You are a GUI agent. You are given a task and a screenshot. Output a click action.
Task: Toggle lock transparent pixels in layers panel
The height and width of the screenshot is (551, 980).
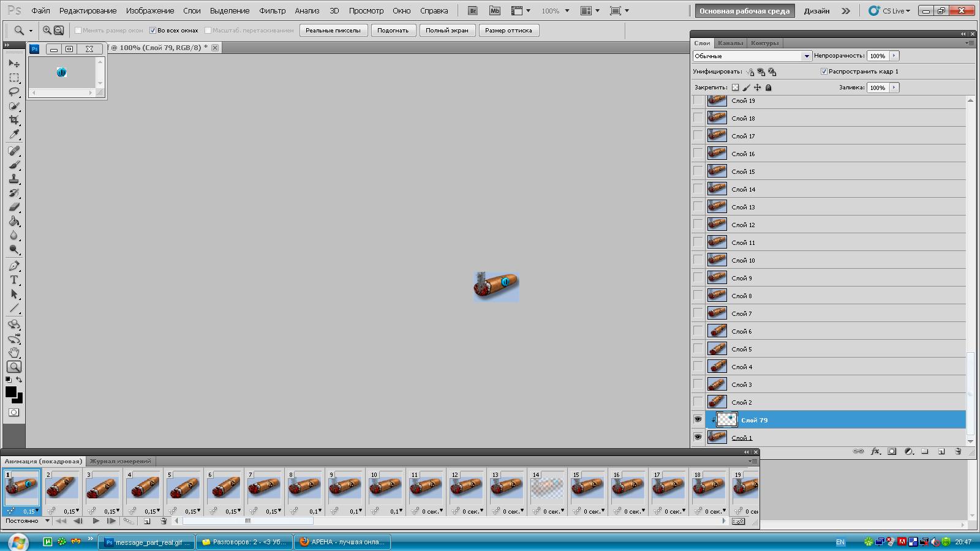pyautogui.click(x=736, y=88)
